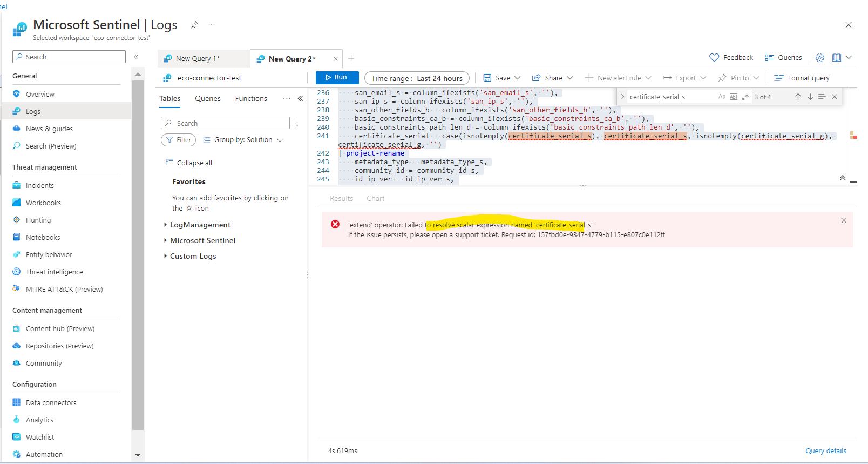
Task: Open the Tables tab in side pane
Action: (170, 98)
